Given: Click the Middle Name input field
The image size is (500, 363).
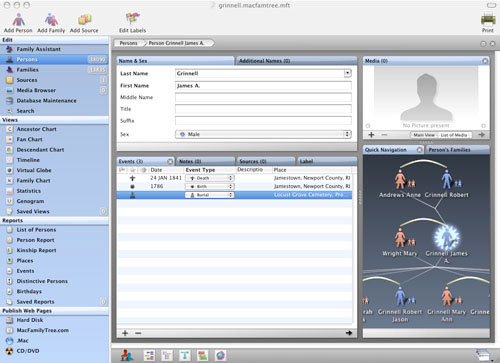Looking at the screenshot, I should (x=263, y=97).
